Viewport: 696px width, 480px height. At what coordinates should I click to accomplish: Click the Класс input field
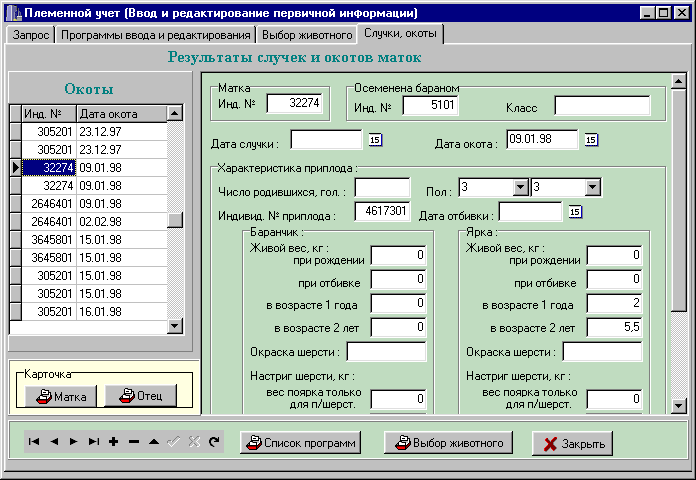point(602,106)
